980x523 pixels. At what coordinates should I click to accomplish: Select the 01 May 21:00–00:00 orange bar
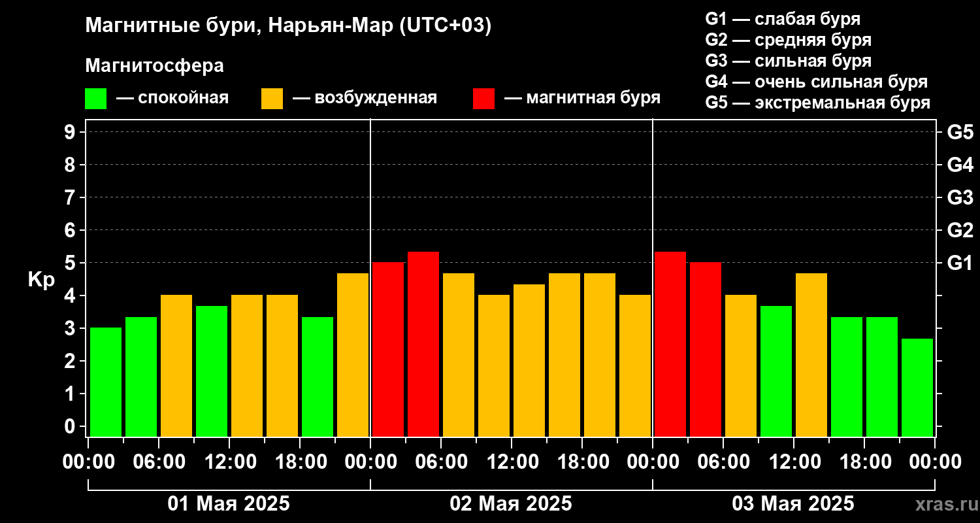[353, 355]
